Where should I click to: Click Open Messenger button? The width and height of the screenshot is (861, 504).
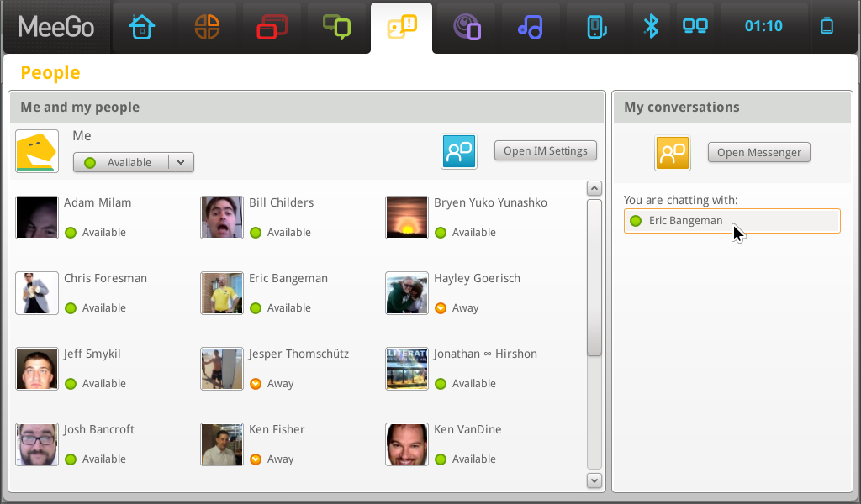(x=759, y=153)
